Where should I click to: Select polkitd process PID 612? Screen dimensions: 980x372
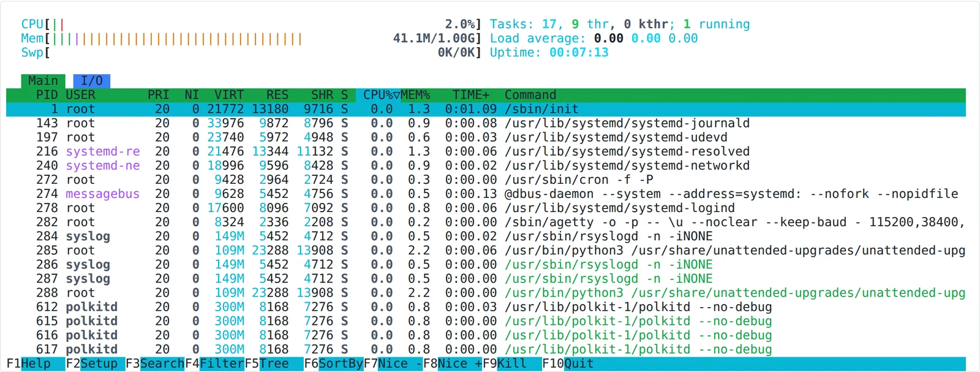coord(486,307)
